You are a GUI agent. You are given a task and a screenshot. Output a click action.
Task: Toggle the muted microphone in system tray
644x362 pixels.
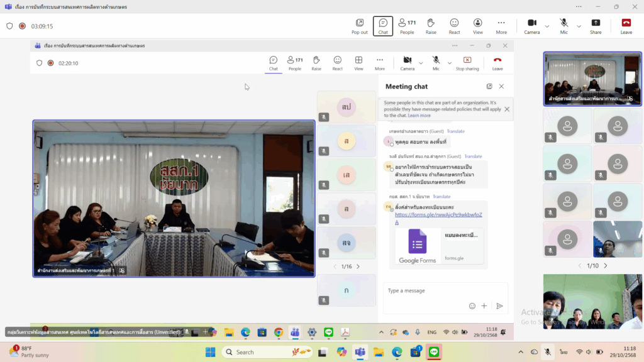click(x=548, y=352)
